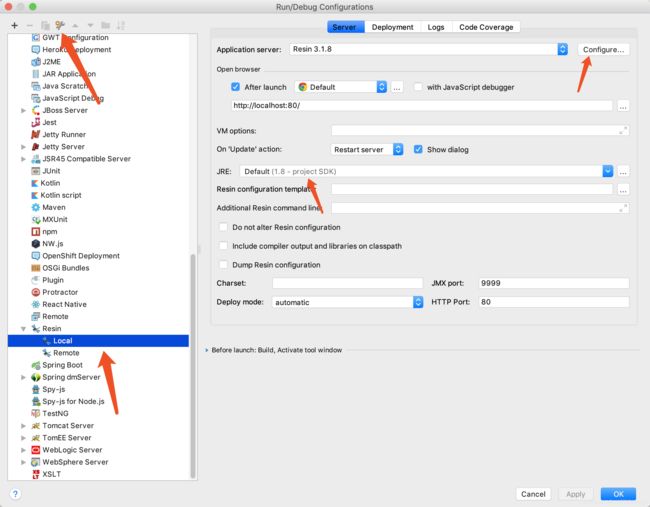The width and height of the screenshot is (650, 507).
Task: Select the Tomcat Server icon
Action: click(x=36, y=425)
